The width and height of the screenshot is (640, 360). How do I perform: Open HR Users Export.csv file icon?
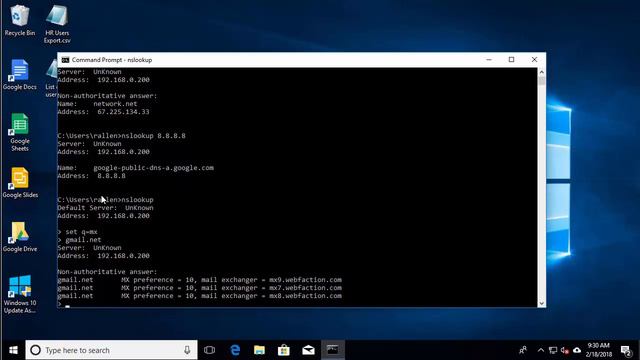57,24
